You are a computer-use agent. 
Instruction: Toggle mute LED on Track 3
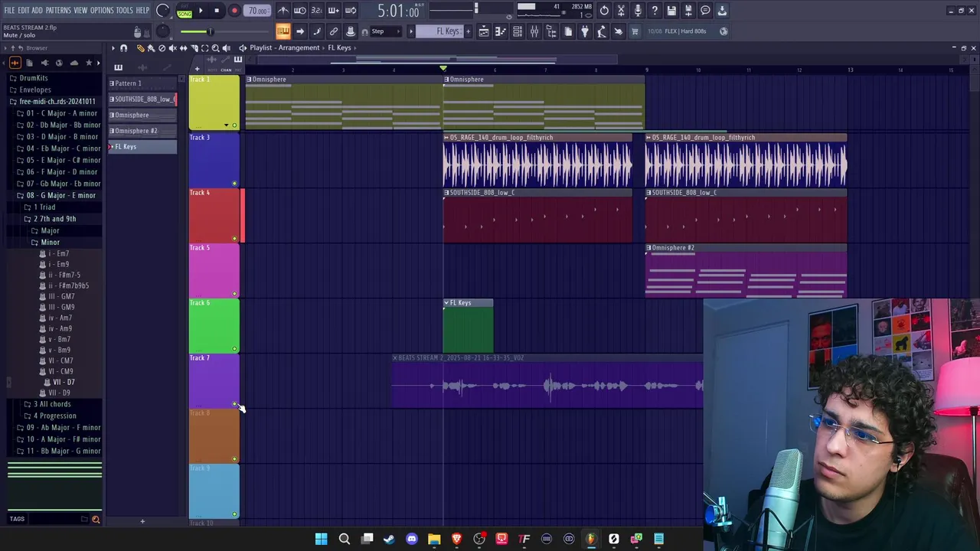(x=234, y=184)
